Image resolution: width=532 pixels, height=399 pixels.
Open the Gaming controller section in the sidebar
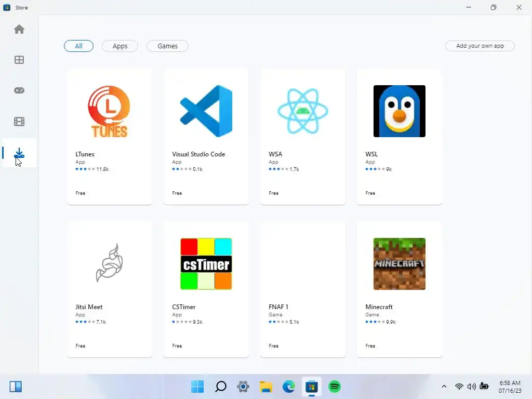[19, 90]
